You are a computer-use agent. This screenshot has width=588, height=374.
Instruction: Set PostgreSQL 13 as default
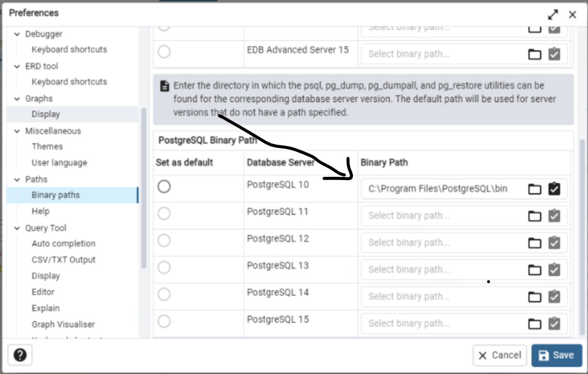click(164, 267)
